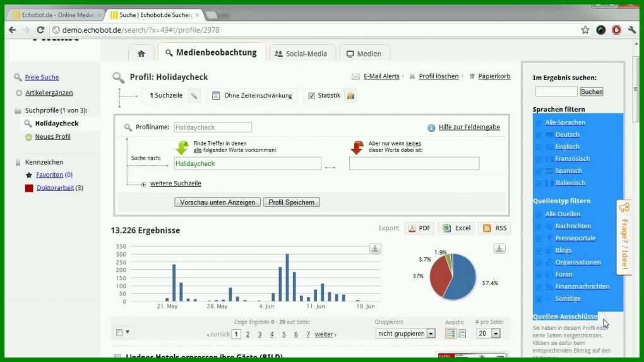Viewport: 644px width, 362px height.
Task: Toggle the Statistik checkbox
Action: (x=311, y=96)
